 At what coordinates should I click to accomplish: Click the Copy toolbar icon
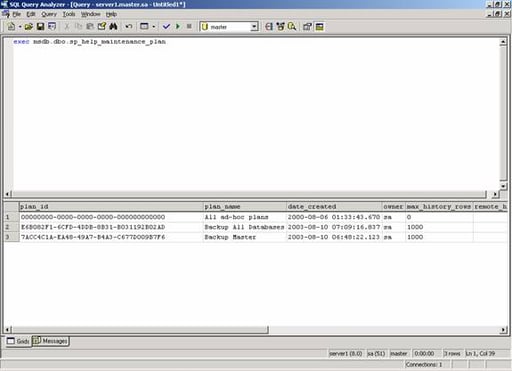pos(79,27)
